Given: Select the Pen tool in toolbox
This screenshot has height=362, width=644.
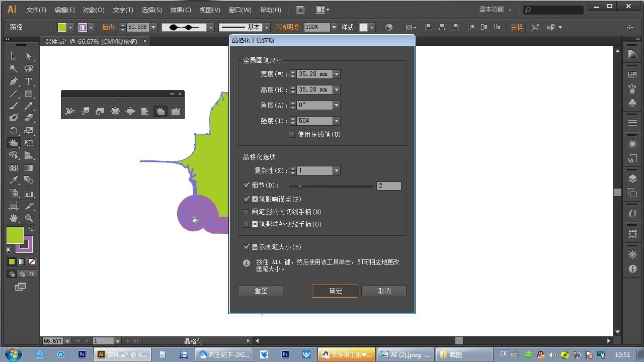Looking at the screenshot, I should pos(14,81).
